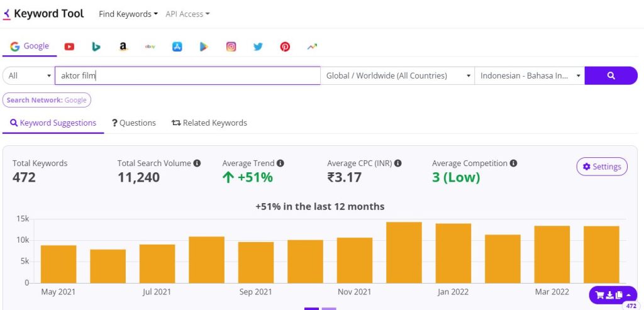Open the Settings button
Viewport: 644px width, 310px height.
pyautogui.click(x=602, y=167)
